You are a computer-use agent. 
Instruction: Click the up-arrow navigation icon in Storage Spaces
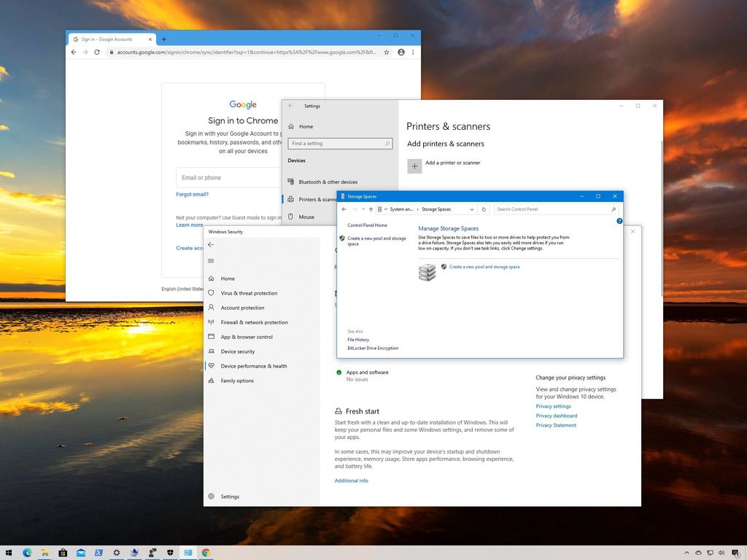pos(371,209)
